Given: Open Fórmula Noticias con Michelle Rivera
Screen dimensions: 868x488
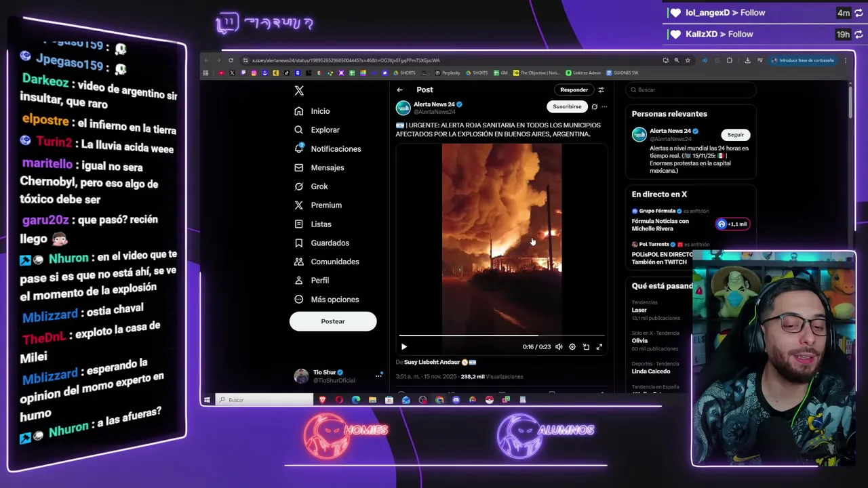Looking at the screenshot, I should click(x=660, y=225).
